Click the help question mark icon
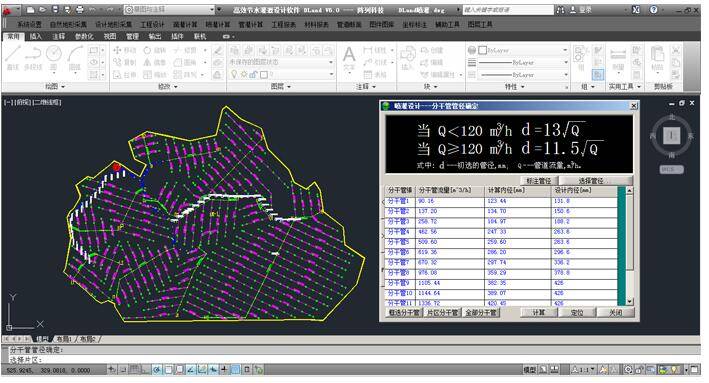Screen dimensions: 709x383 (653, 9)
